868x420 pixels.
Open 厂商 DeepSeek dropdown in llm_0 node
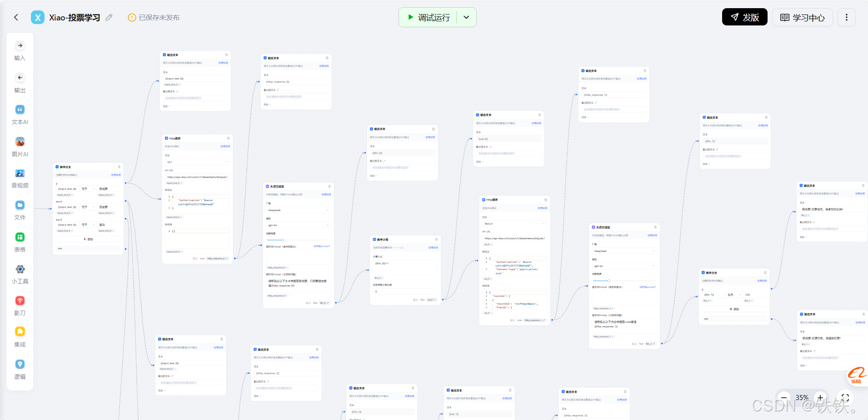(x=298, y=210)
